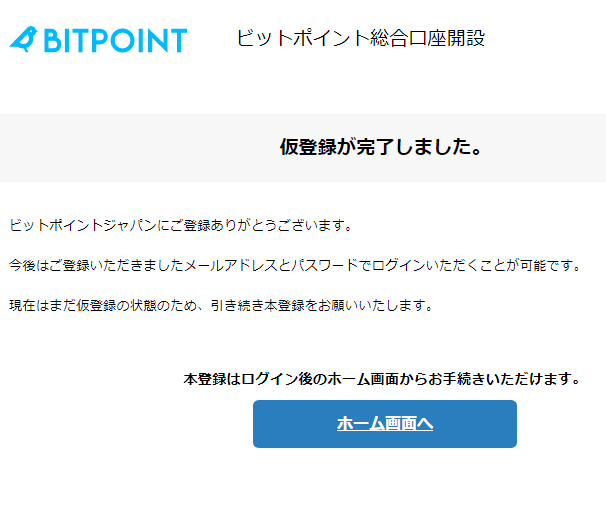Screen dimensions: 606x522
Task: Click the BITPOINT bird logo icon
Action: pos(23,39)
